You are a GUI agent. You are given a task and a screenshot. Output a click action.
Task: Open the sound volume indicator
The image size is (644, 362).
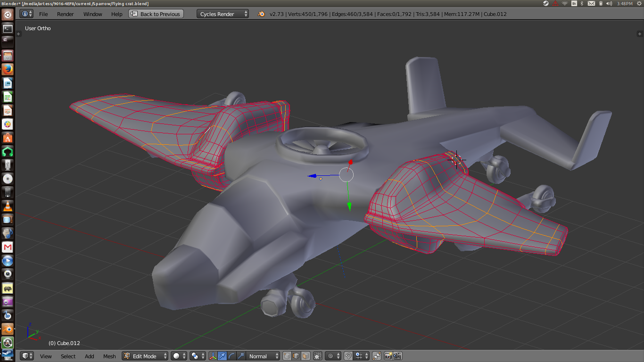click(x=610, y=3)
